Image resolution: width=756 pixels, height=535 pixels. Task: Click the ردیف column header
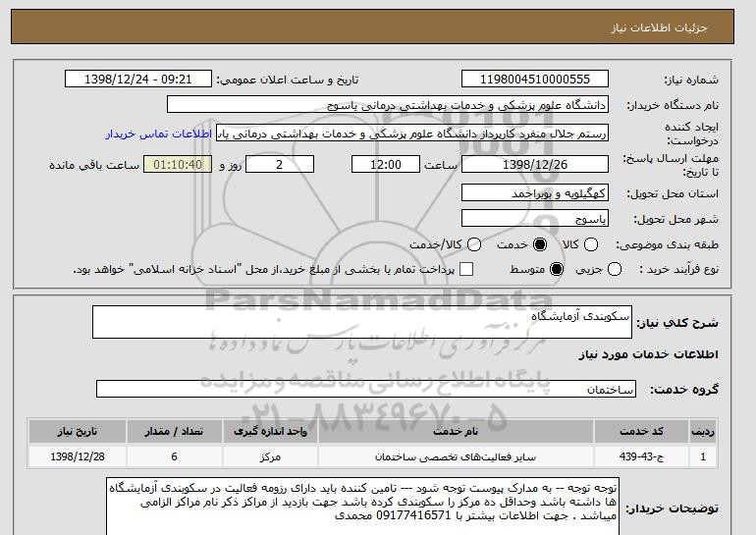point(702,431)
